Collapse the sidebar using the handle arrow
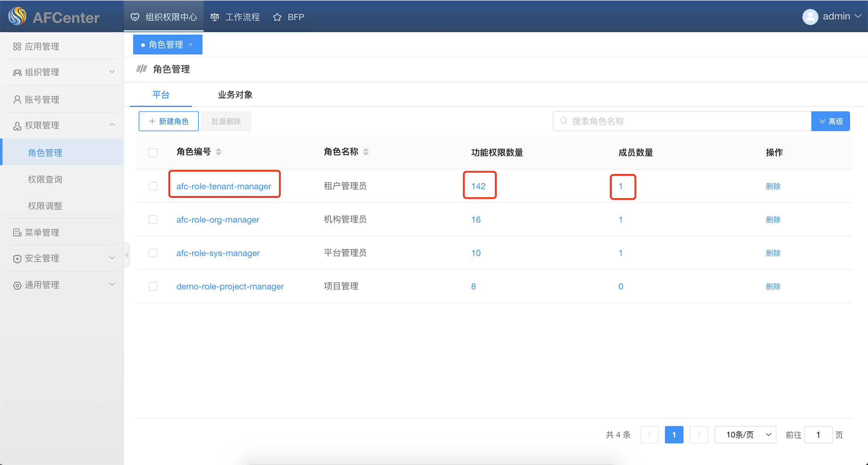The image size is (868, 465). (x=127, y=255)
